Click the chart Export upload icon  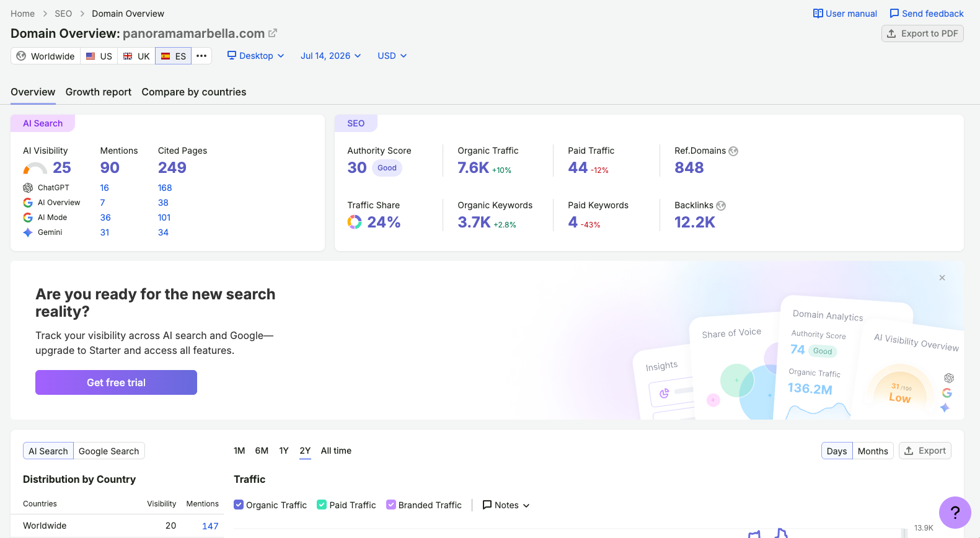click(x=909, y=451)
